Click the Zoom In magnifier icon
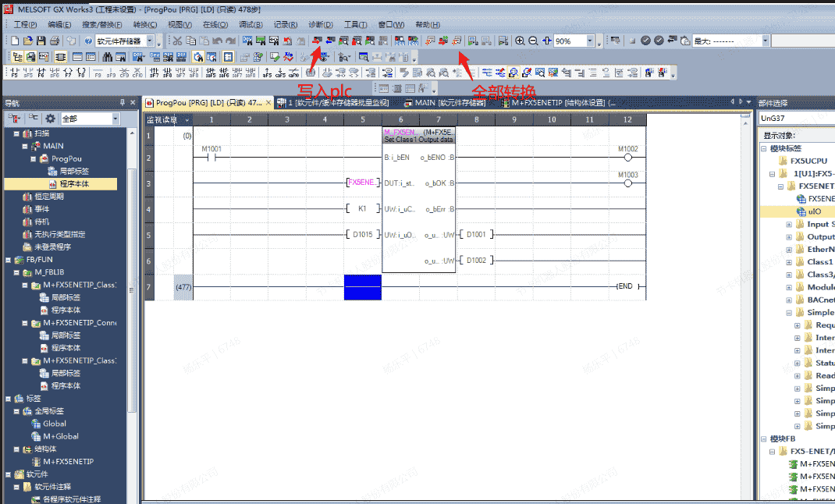 520,41
